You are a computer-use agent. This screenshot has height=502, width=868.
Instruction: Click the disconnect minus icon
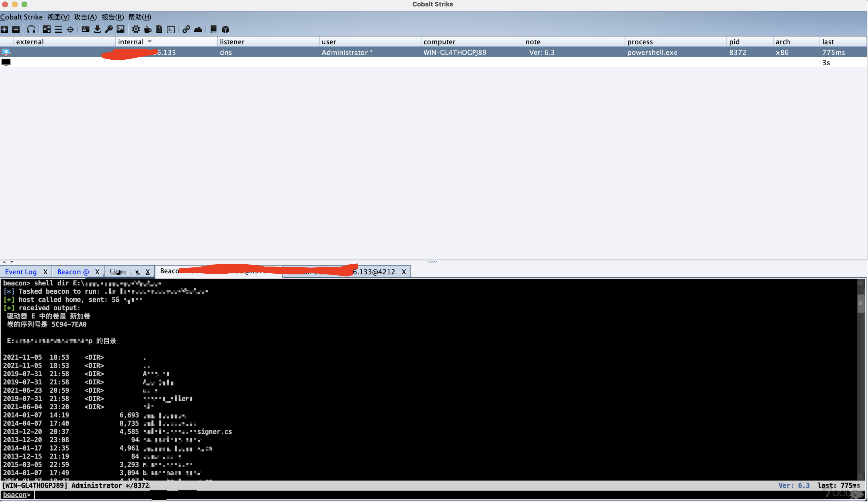point(16,29)
